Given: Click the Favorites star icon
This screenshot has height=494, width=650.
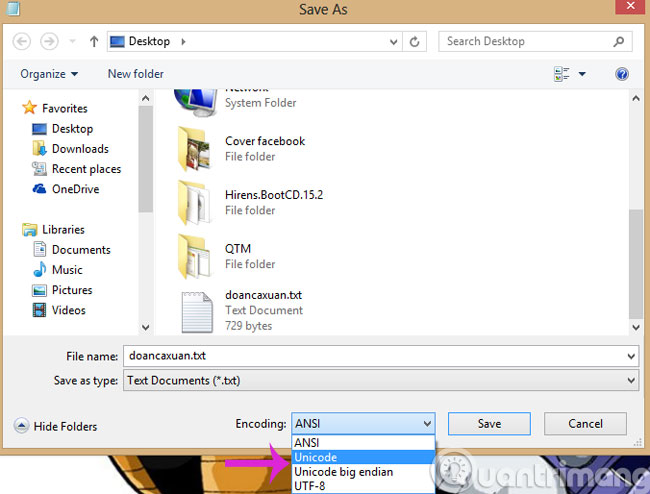Looking at the screenshot, I should pyautogui.click(x=29, y=108).
